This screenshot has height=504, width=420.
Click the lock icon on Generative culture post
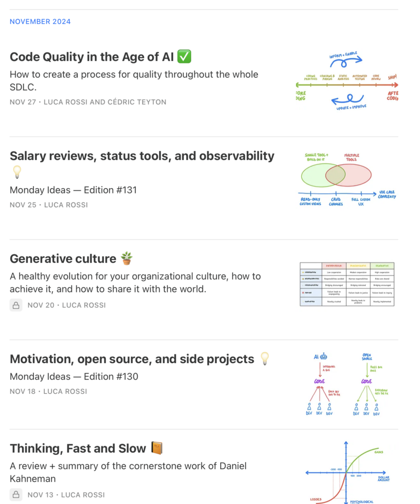pos(16,305)
